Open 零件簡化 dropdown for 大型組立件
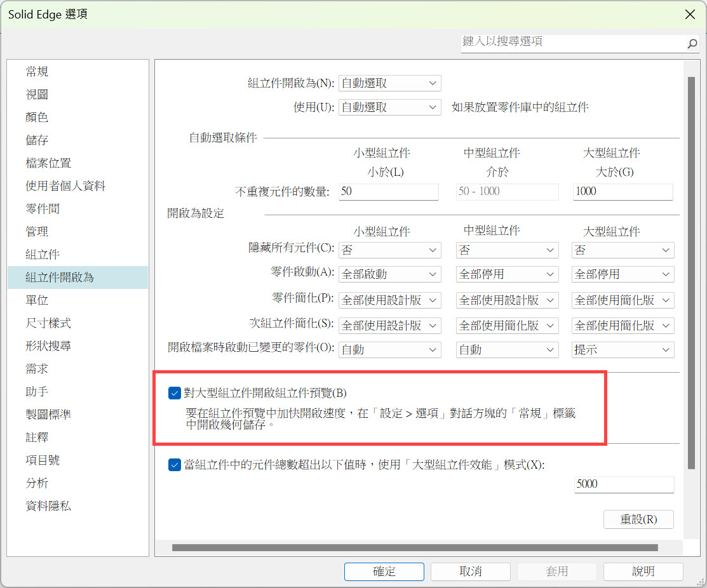This screenshot has width=707, height=588. click(x=623, y=300)
